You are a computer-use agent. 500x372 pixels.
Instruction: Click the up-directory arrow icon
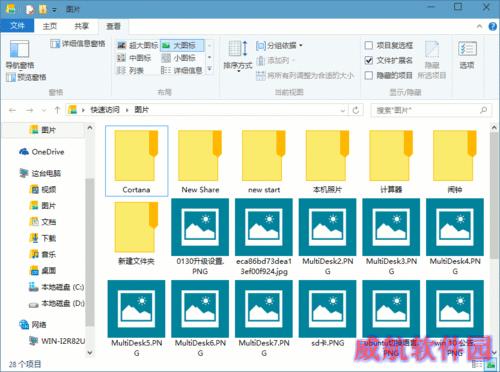point(57,110)
